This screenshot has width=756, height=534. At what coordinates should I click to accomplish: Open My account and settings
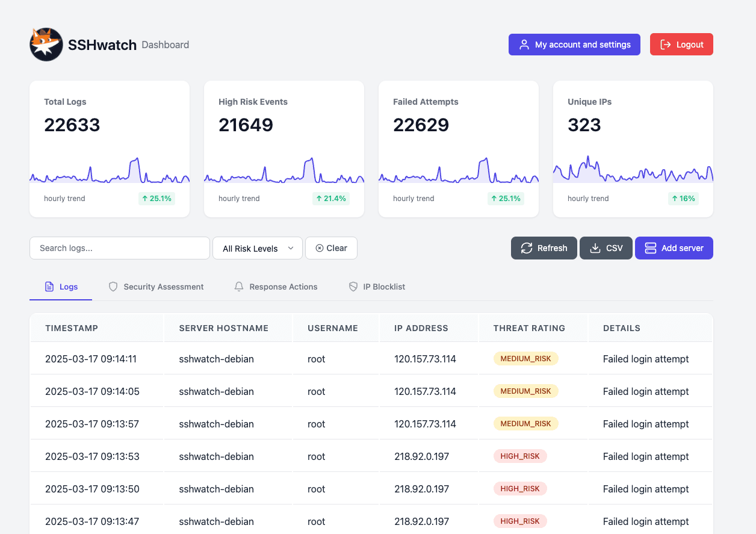click(x=574, y=45)
